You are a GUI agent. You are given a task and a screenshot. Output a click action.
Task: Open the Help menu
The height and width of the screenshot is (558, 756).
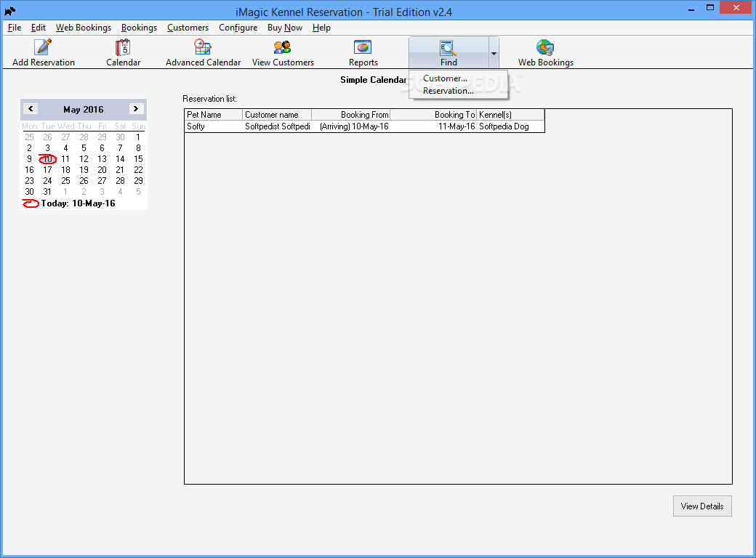coord(321,28)
